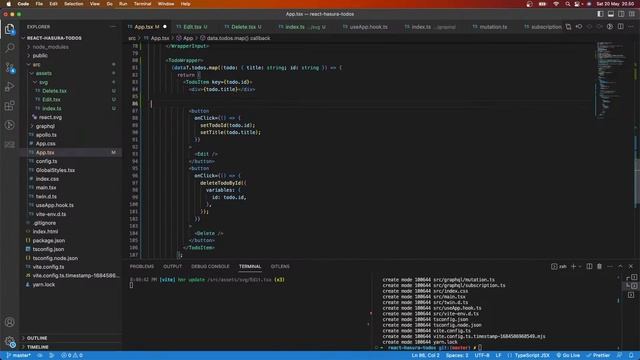Open notifications bell in status bar
The height and width of the screenshot is (360, 640).
click(631, 356)
